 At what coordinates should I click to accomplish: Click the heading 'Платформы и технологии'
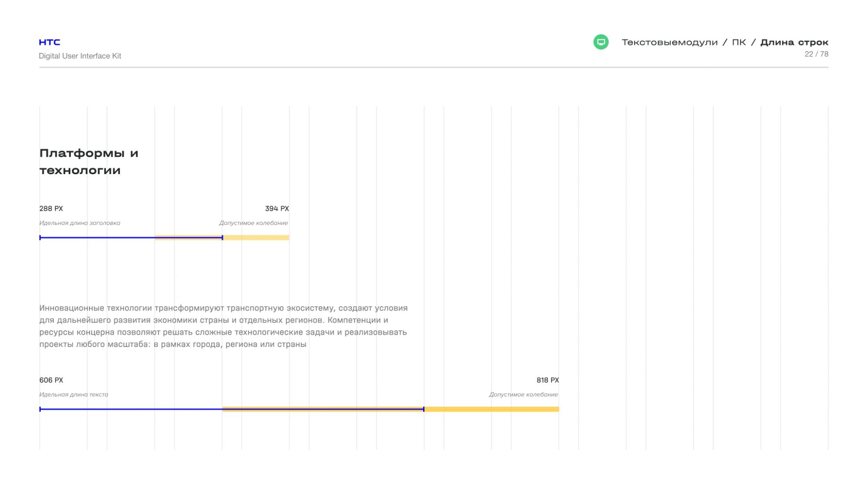[89, 162]
